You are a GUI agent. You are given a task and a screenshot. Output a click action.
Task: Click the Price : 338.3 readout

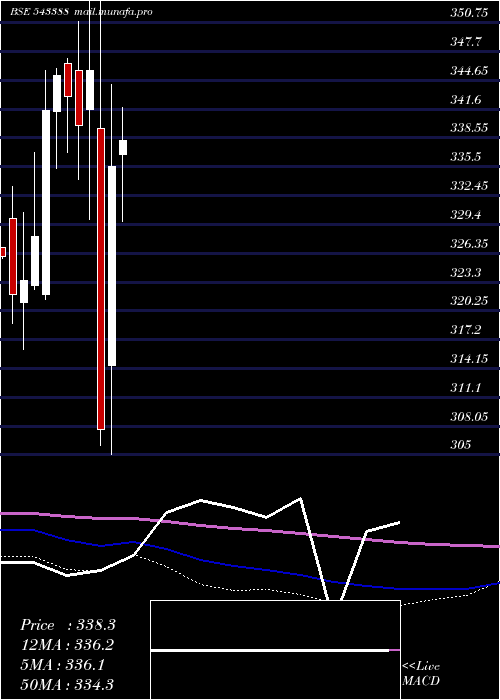68,625
